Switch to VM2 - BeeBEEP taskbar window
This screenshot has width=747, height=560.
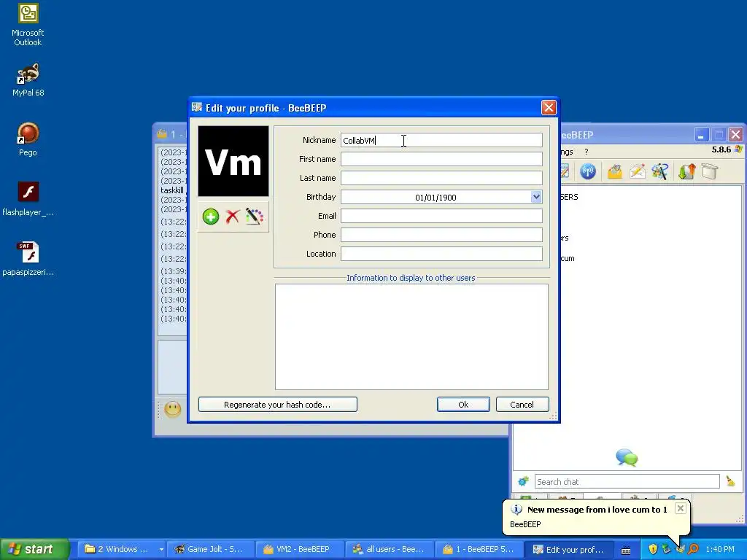298,549
